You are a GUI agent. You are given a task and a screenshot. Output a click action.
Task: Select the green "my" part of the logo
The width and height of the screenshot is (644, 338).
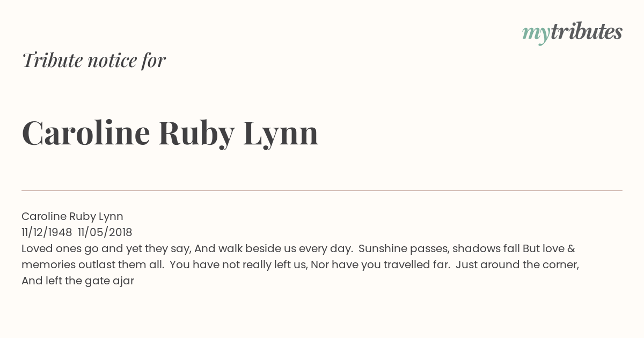click(x=536, y=34)
